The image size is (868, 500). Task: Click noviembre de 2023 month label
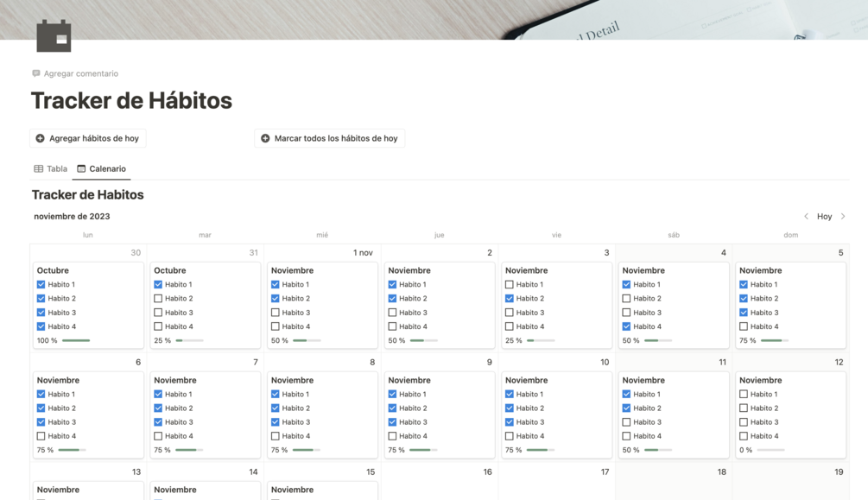coord(72,217)
